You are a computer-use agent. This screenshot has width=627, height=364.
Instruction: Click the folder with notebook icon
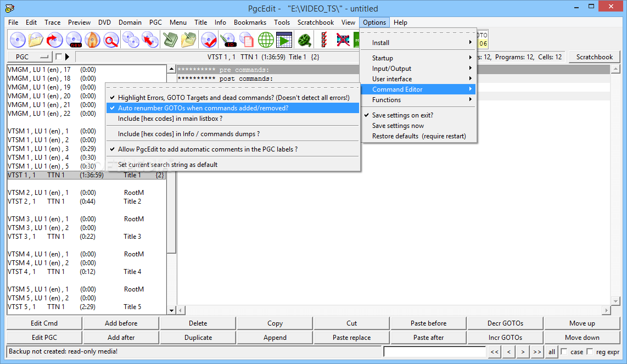point(188,40)
